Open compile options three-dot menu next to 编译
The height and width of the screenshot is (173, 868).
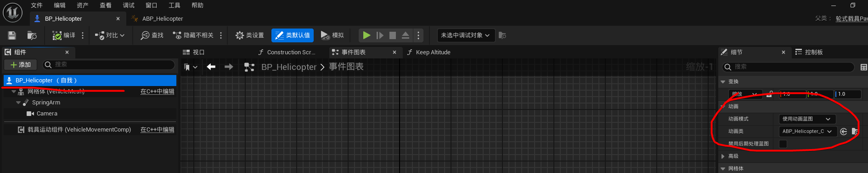pos(83,35)
